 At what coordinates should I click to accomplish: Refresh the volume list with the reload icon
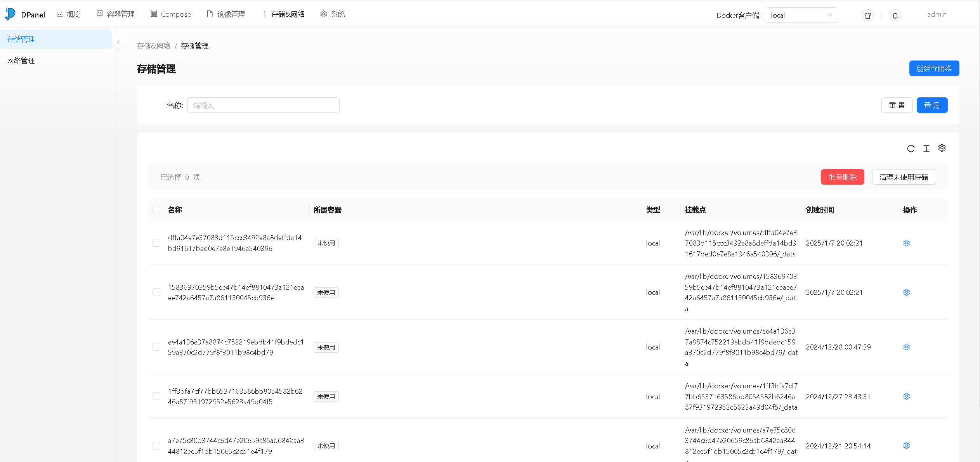[x=911, y=148]
